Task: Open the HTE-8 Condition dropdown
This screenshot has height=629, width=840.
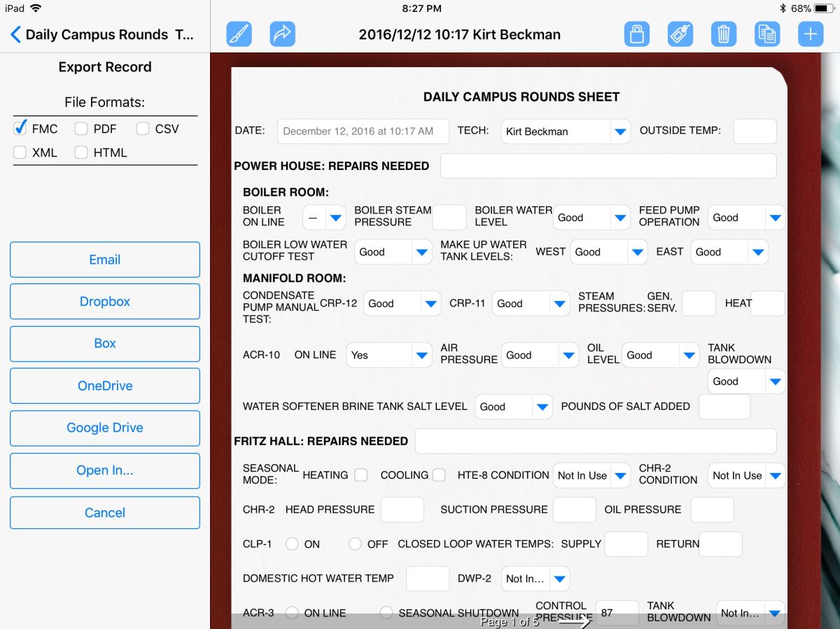Action: (620, 475)
